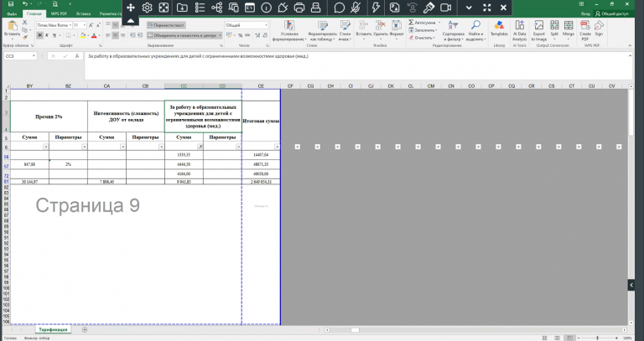Pick the red font color
Viewport: 644px width, 341px height.
coord(94,35)
